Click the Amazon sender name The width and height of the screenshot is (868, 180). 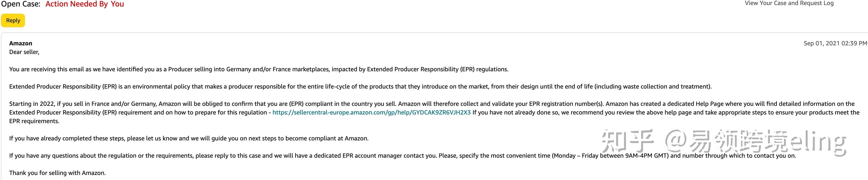pos(21,43)
